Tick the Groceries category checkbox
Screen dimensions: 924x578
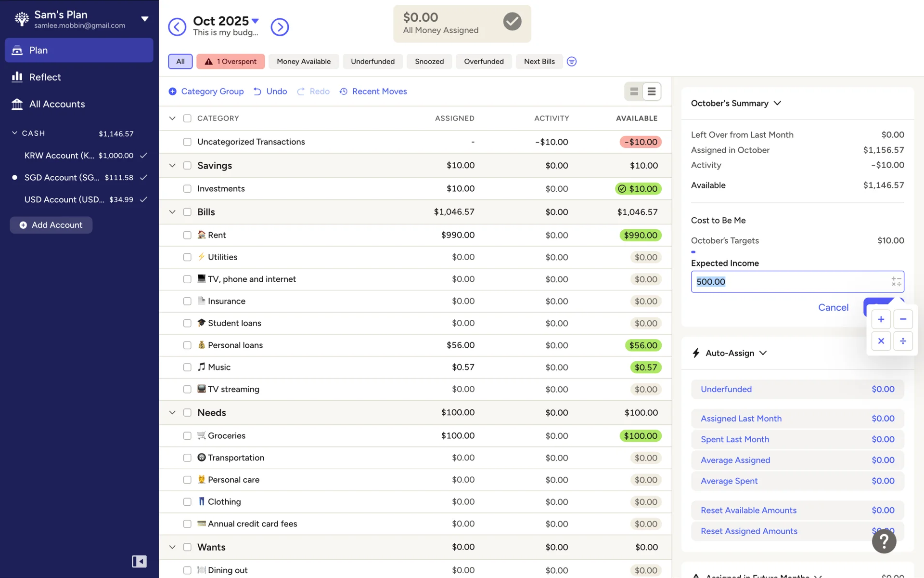pos(187,436)
